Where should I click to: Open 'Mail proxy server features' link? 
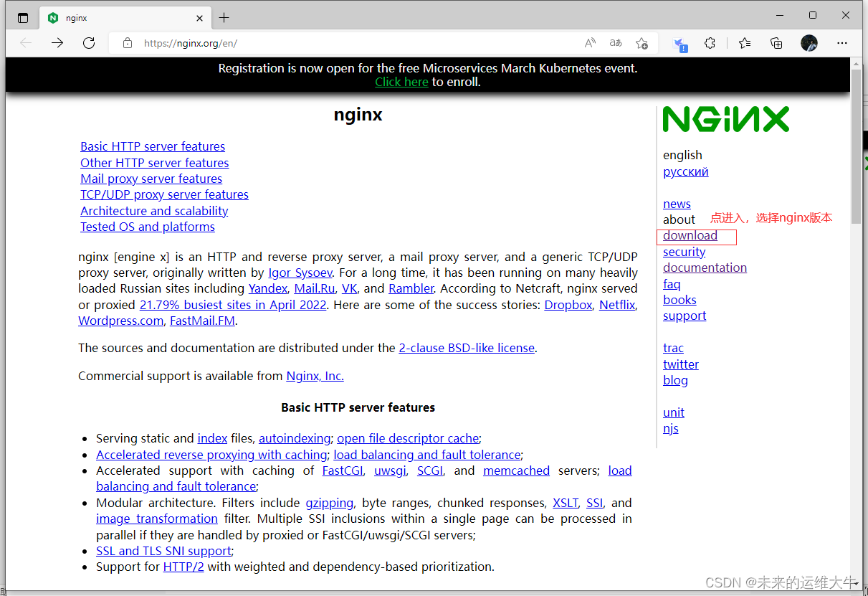click(151, 179)
